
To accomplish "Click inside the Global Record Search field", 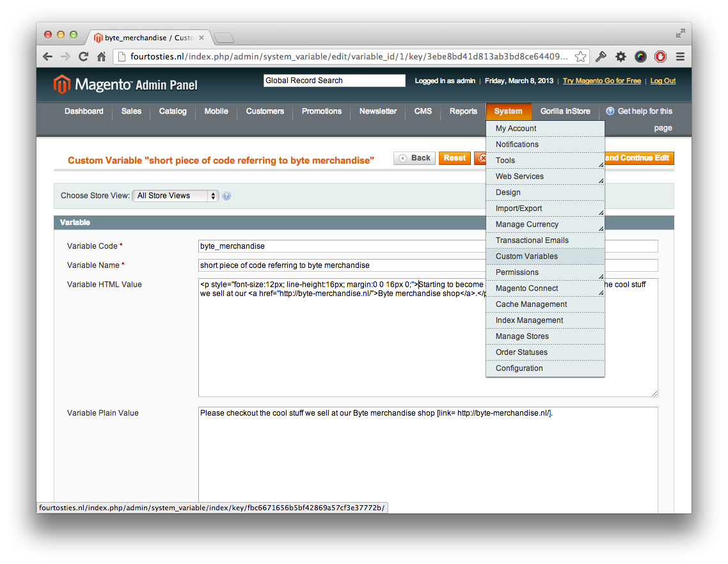I will (x=334, y=80).
